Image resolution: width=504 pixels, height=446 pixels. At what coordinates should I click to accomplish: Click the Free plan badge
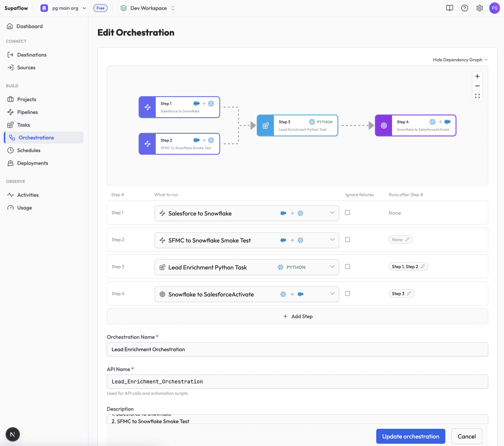(100, 8)
